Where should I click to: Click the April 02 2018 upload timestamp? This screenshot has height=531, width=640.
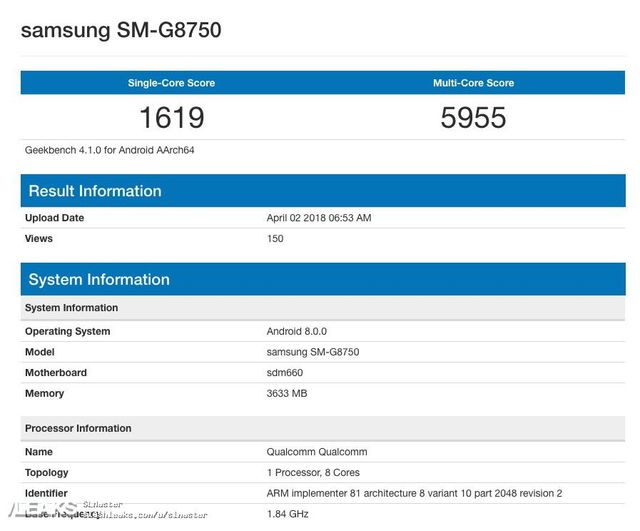coord(319,218)
